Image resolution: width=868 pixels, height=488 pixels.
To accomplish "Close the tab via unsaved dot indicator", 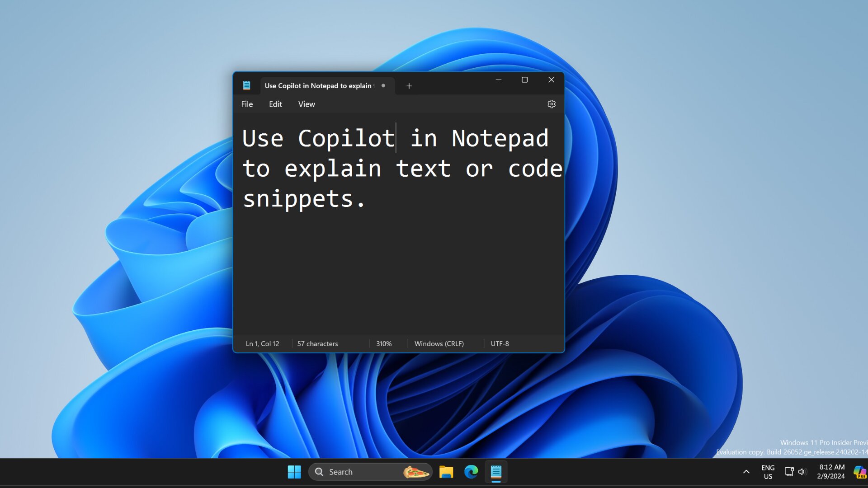I will [383, 85].
